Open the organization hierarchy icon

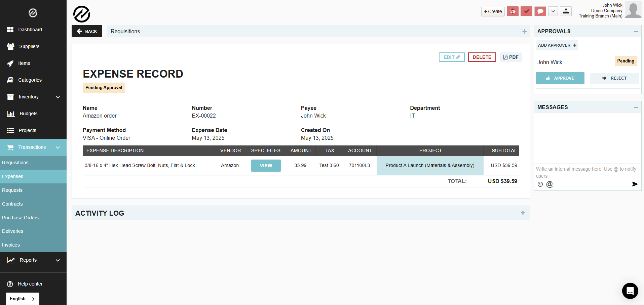[x=566, y=11]
